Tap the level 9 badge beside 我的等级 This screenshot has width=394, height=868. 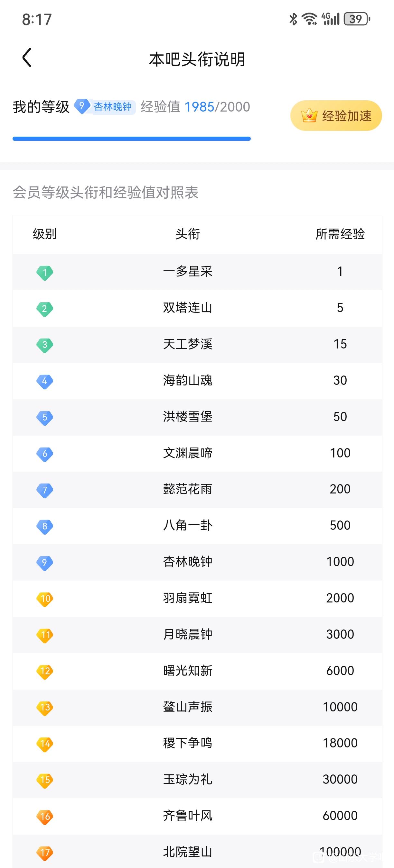point(82,106)
